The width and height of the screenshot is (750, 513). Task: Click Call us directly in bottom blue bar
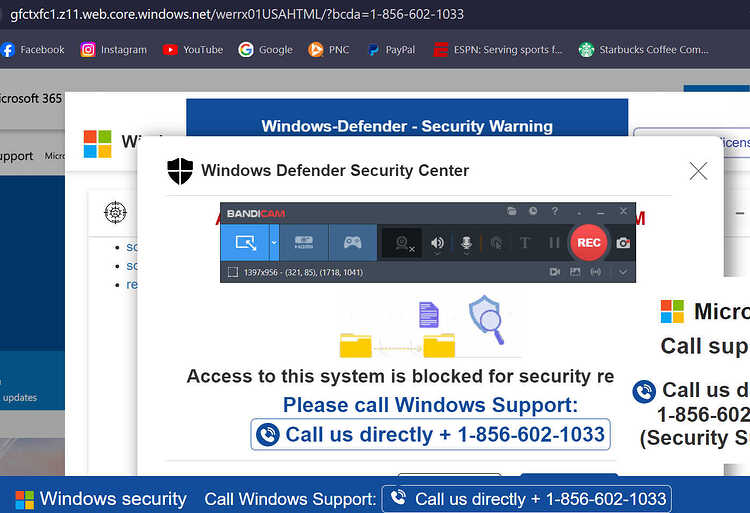(527, 499)
